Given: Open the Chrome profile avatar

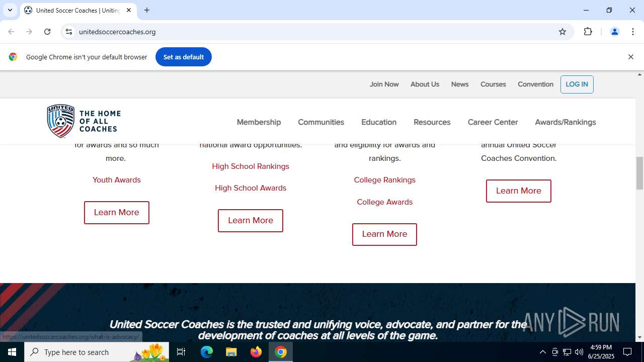Looking at the screenshot, I should pyautogui.click(x=614, y=32).
